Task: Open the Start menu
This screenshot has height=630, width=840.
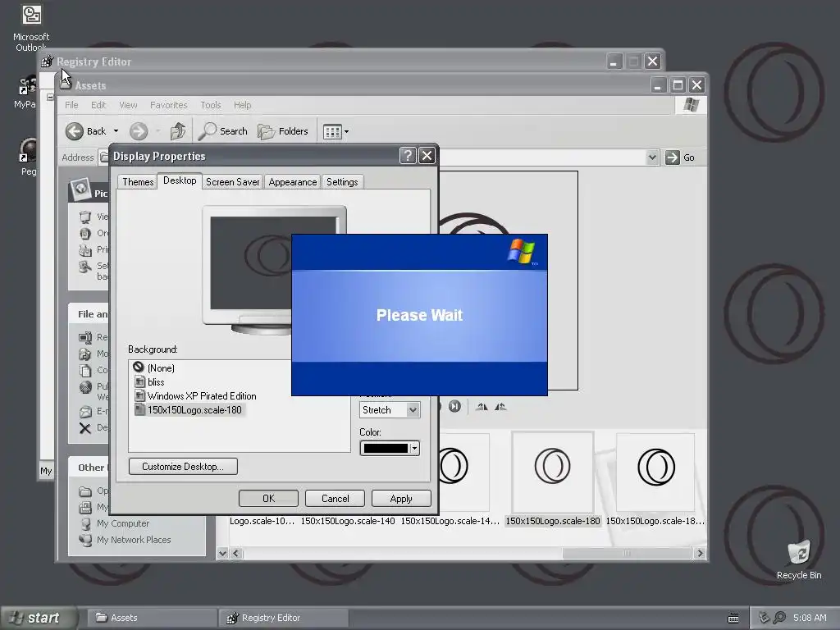Action: click(39, 618)
